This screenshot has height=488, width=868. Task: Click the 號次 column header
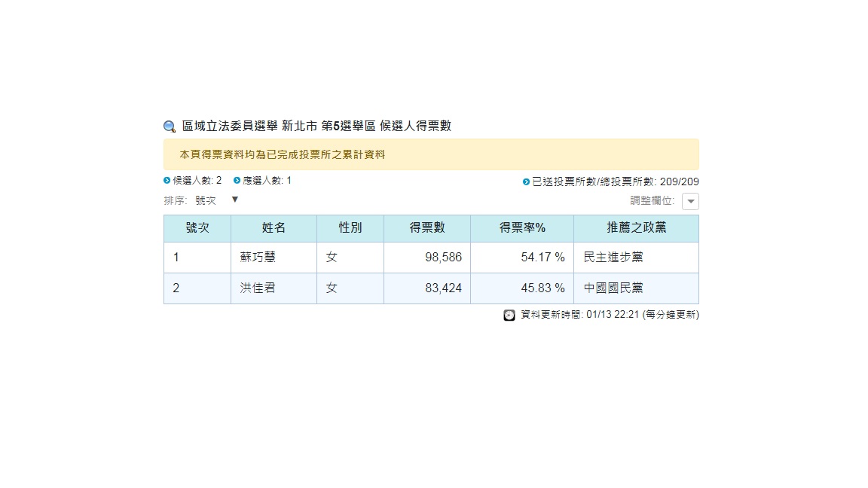click(x=197, y=228)
